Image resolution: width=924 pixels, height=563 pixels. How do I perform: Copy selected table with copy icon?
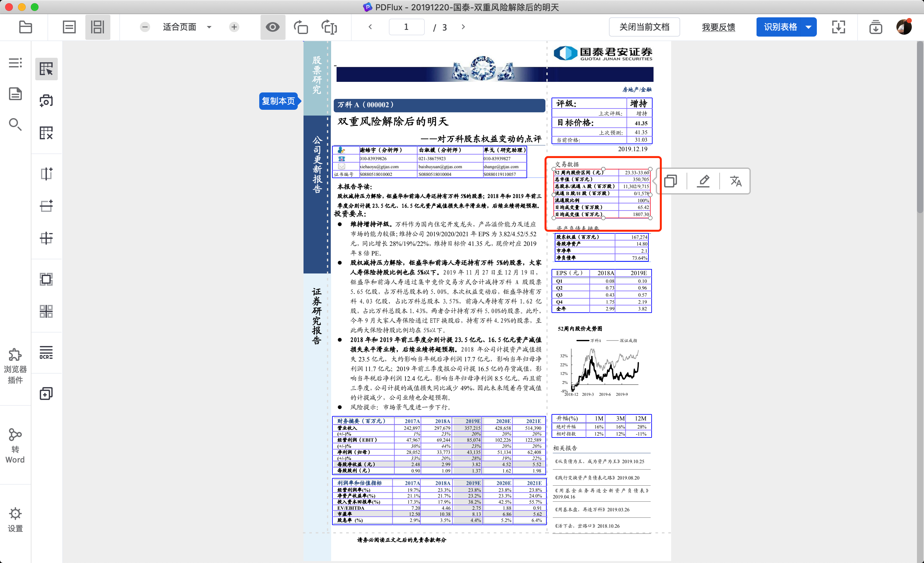click(x=671, y=181)
